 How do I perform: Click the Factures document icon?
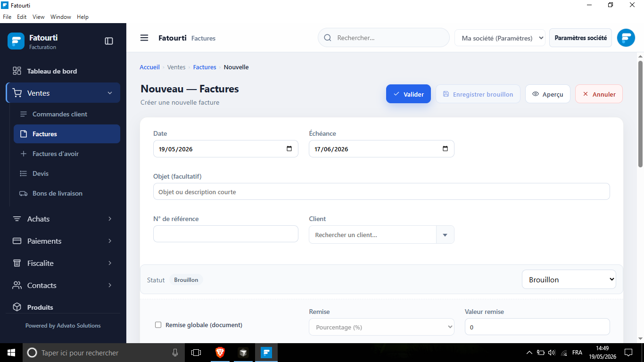point(23,134)
